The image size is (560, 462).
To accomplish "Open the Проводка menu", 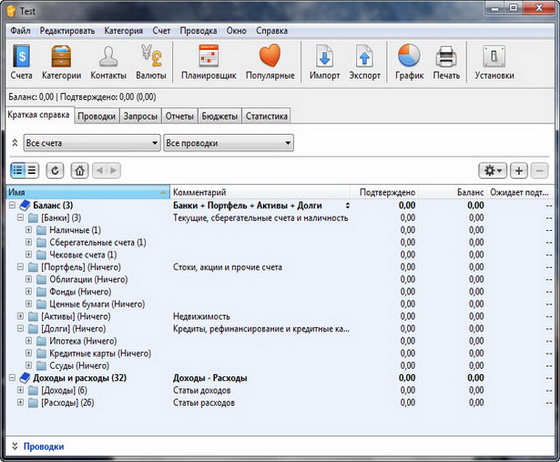I will [198, 31].
